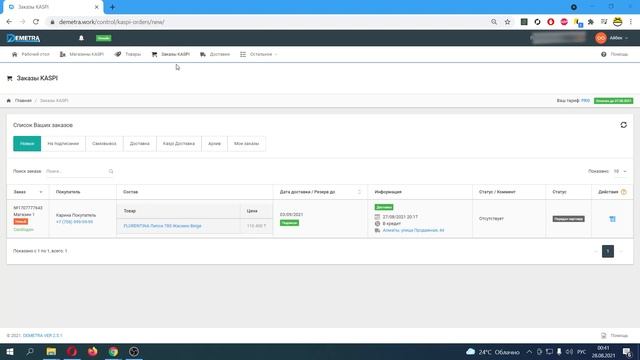
Task: Click the Свободен label under order
Action: click(23, 229)
